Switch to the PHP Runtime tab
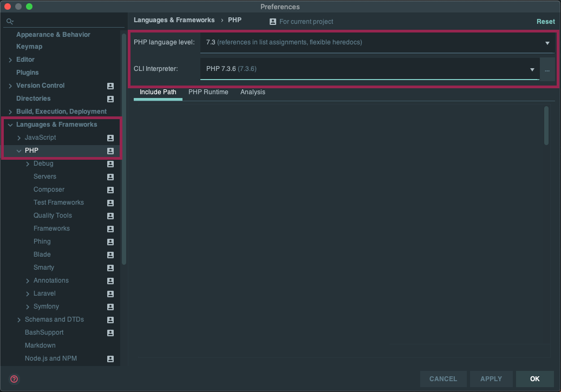The image size is (561, 392). (x=208, y=92)
